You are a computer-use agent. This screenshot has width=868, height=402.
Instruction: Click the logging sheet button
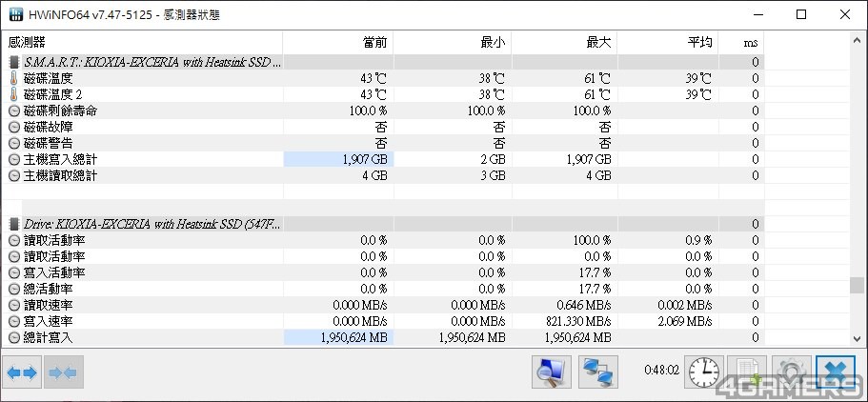[x=747, y=372]
